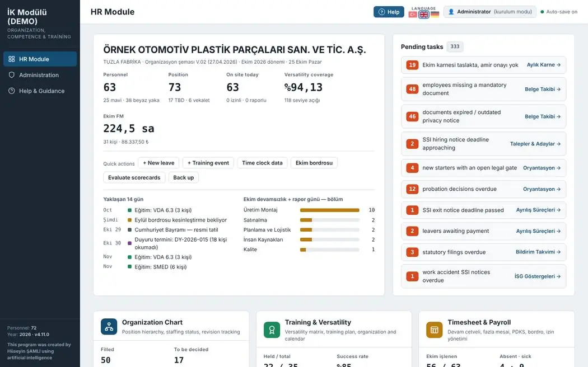Viewport: 588px width, 367px height.
Task: Click the 48 badge for missing mandatory documents
Action: [412, 89]
